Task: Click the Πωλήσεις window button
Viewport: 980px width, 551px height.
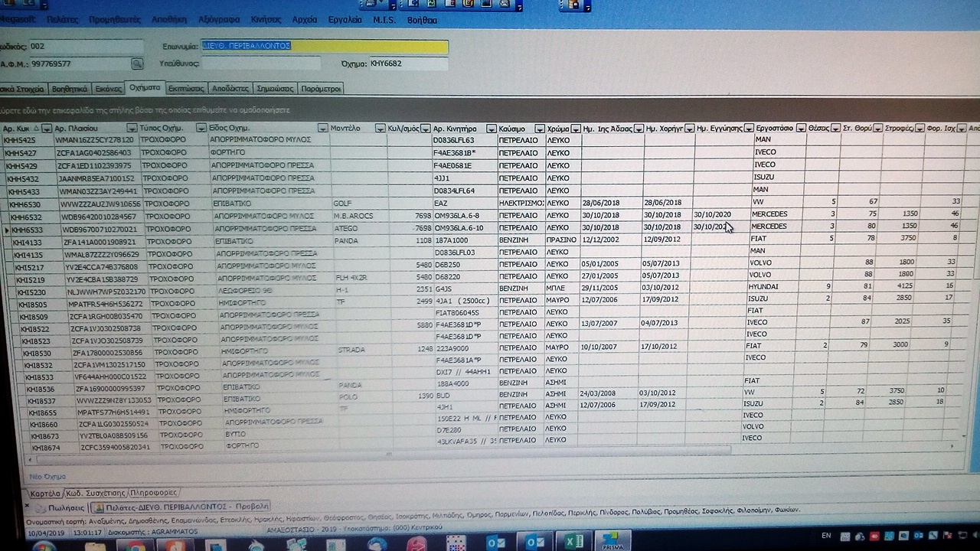Action: [x=61, y=507]
